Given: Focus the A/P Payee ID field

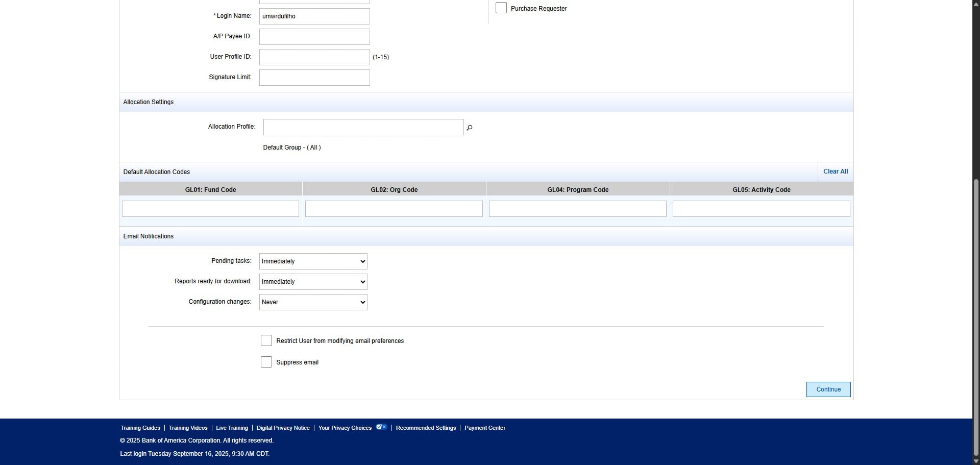Looking at the screenshot, I should click(314, 37).
